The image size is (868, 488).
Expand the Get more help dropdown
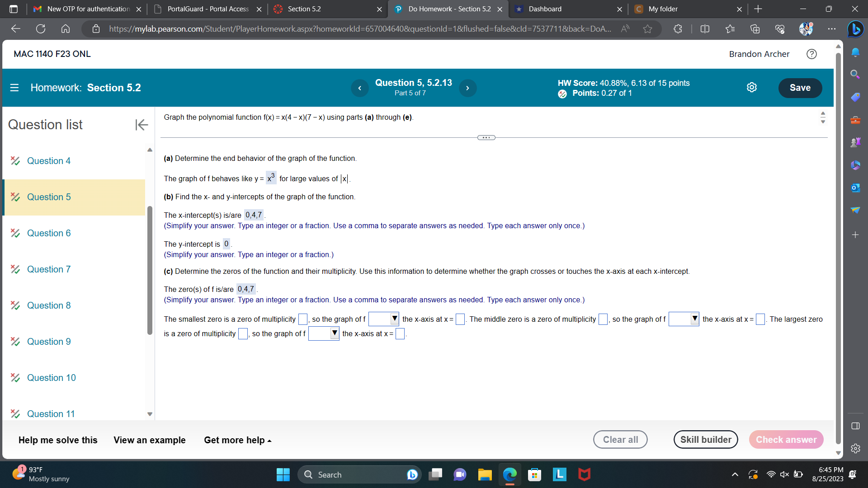237,440
